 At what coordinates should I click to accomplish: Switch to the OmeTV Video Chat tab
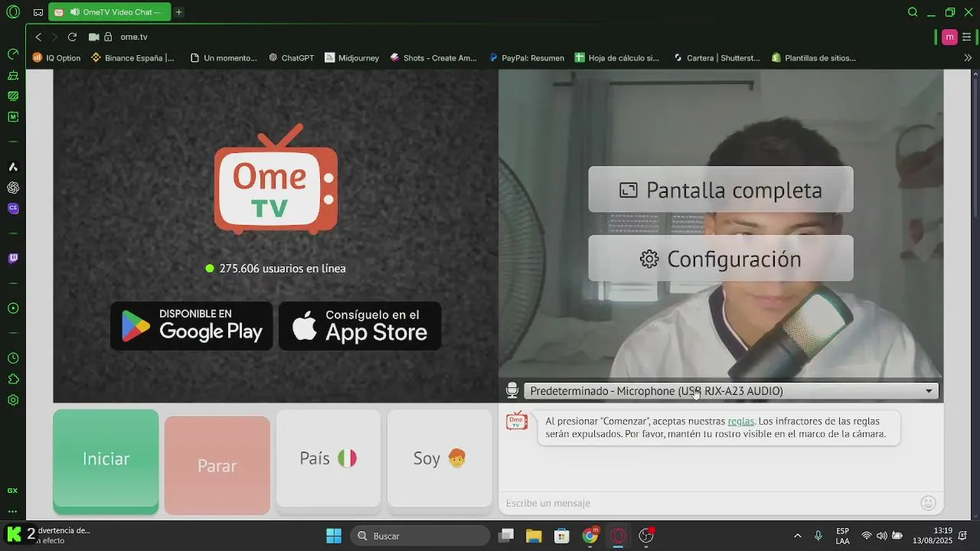coord(109,12)
